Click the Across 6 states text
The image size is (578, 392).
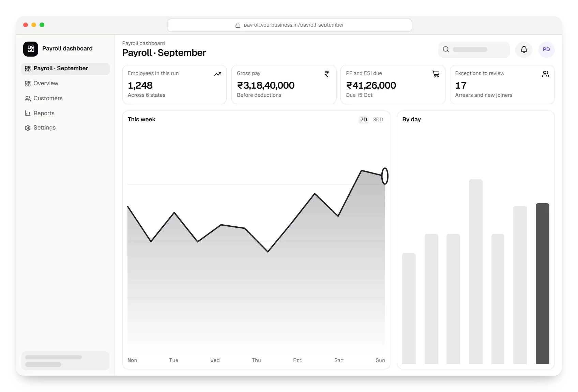147,95
